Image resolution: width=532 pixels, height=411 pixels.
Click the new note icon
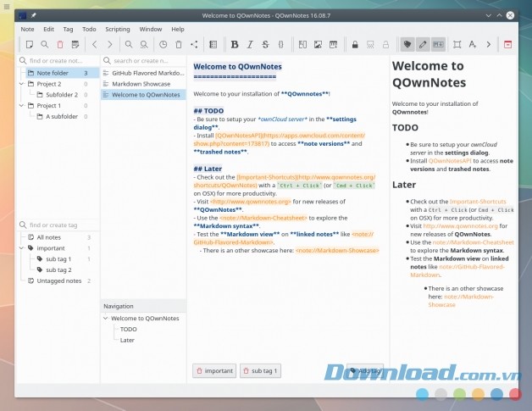30,44
